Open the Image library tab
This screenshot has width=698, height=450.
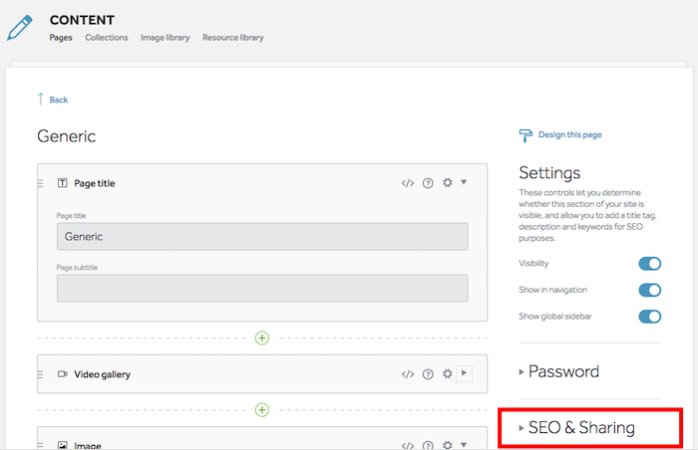click(x=165, y=38)
